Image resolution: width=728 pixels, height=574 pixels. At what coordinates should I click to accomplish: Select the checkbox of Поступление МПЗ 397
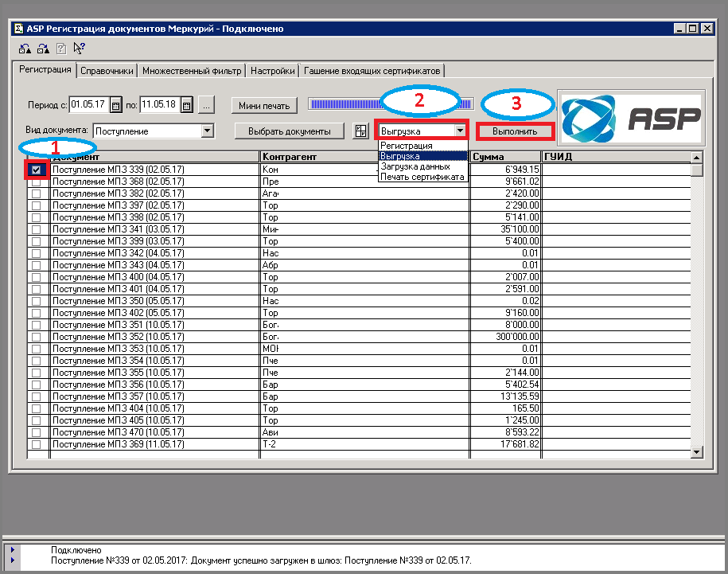click(x=37, y=205)
